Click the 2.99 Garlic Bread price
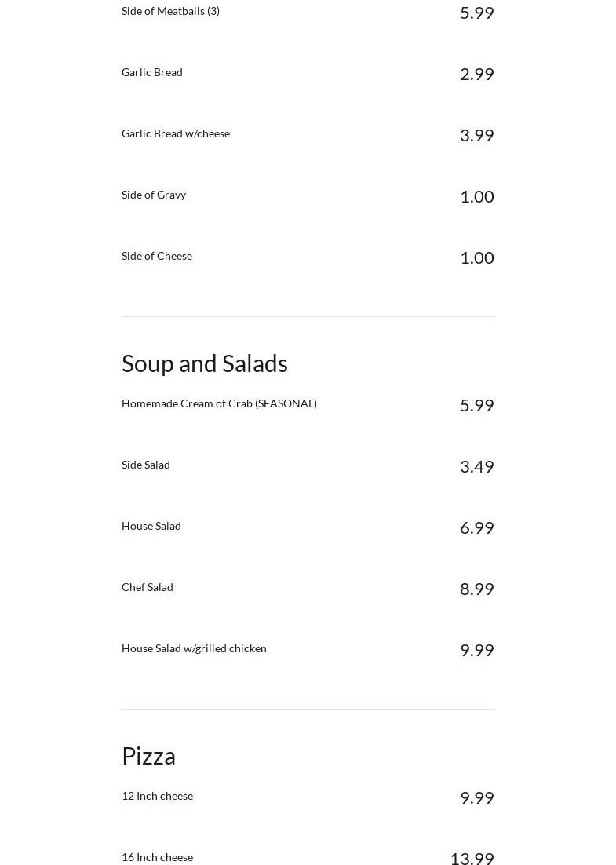The image size is (616, 865). [476, 74]
